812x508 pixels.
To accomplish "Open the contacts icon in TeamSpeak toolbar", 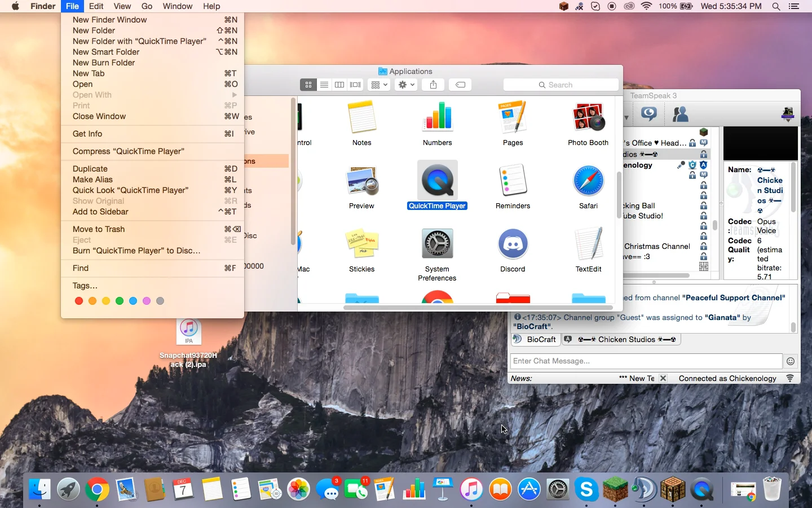I will [681, 114].
